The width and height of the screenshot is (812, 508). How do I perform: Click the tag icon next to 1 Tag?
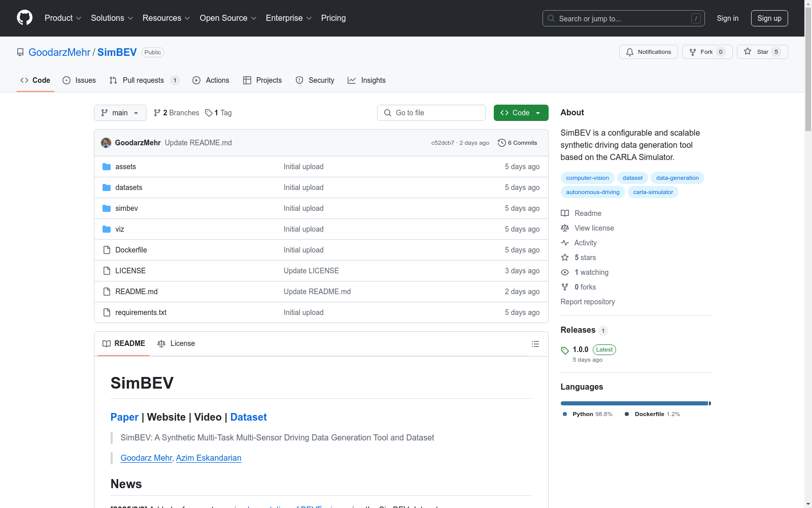point(209,113)
